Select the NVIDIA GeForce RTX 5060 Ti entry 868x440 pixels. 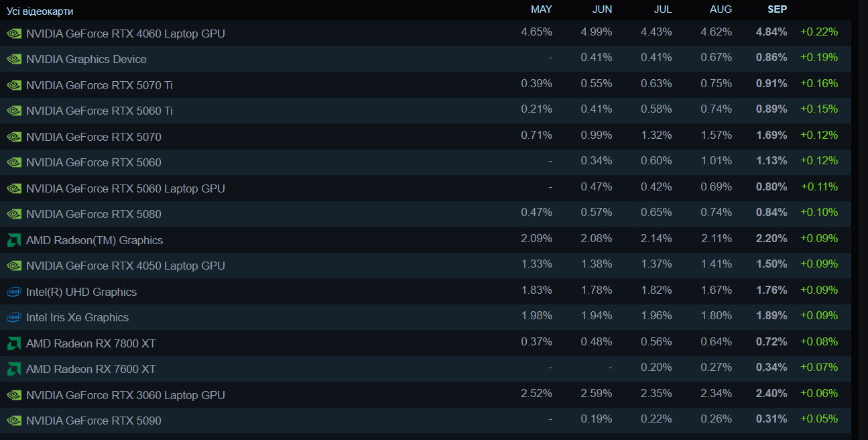pos(99,111)
